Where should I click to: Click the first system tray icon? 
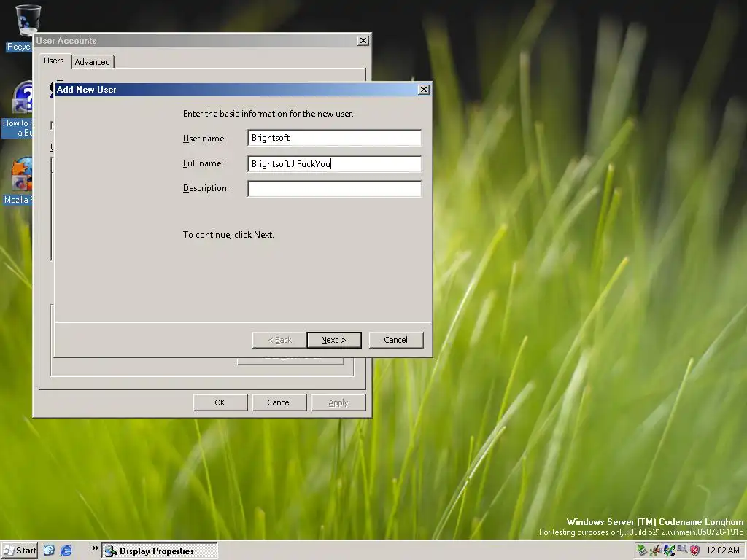coord(642,551)
